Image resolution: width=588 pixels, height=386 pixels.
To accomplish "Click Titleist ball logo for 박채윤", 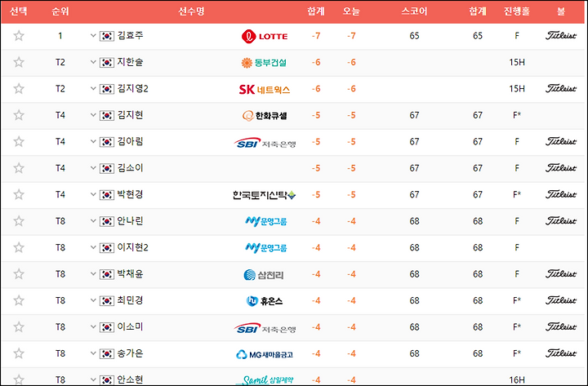I will pyautogui.click(x=560, y=274).
